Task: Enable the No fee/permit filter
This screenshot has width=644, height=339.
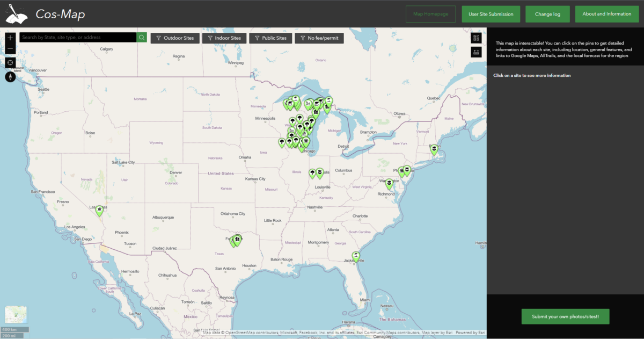Action: [319, 38]
